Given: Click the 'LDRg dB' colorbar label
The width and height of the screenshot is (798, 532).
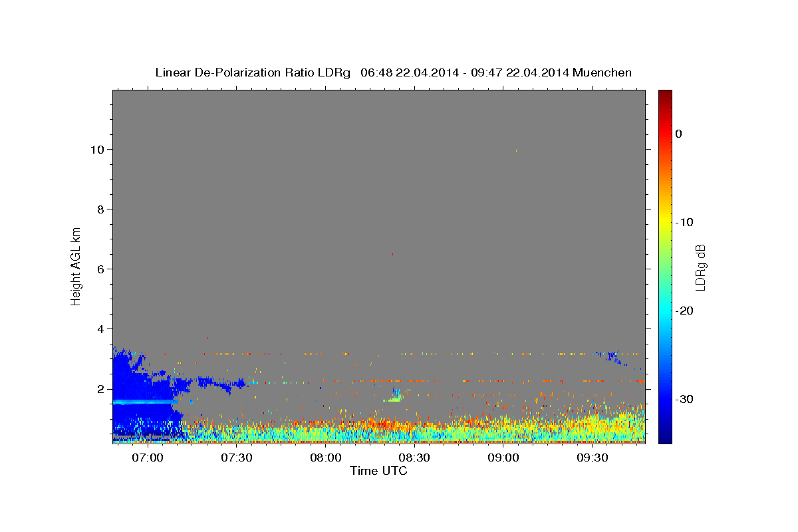Looking at the screenshot, I should tap(700, 267).
